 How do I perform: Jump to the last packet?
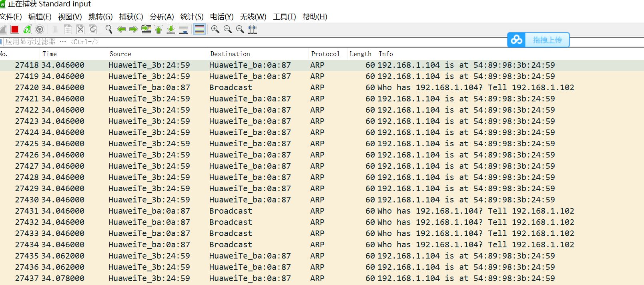(x=171, y=29)
